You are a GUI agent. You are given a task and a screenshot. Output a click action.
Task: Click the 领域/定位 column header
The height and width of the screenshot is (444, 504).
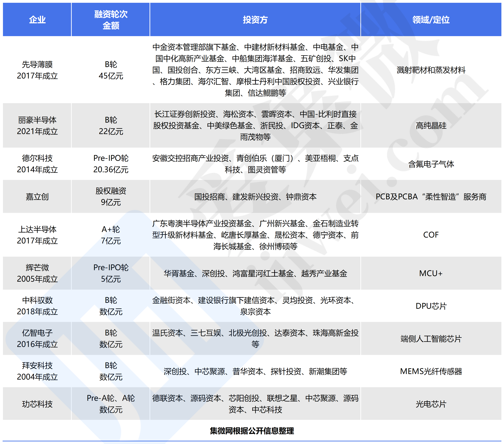coord(431,19)
